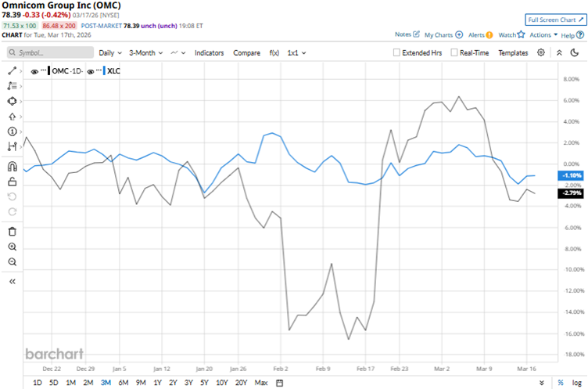Select the 5D range
The image size is (588, 389).
54,383
